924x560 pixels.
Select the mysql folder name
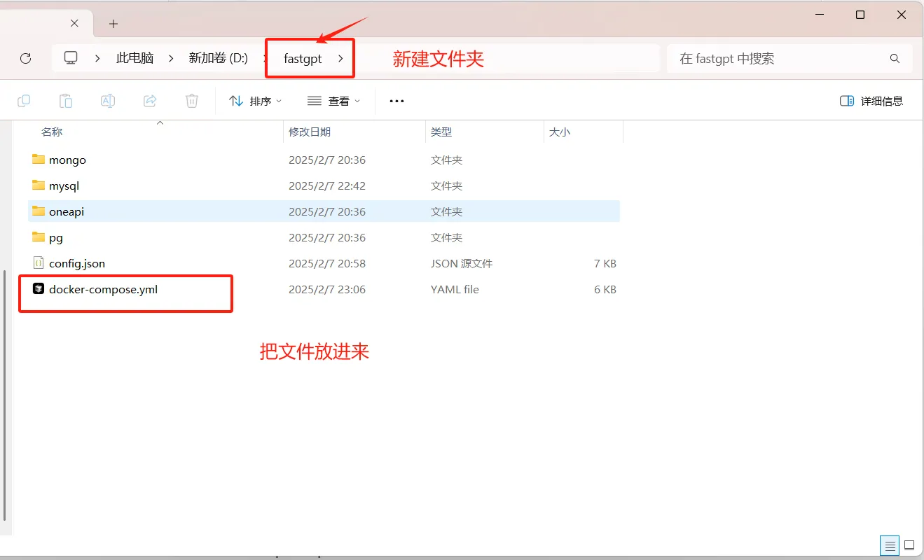pyautogui.click(x=64, y=185)
